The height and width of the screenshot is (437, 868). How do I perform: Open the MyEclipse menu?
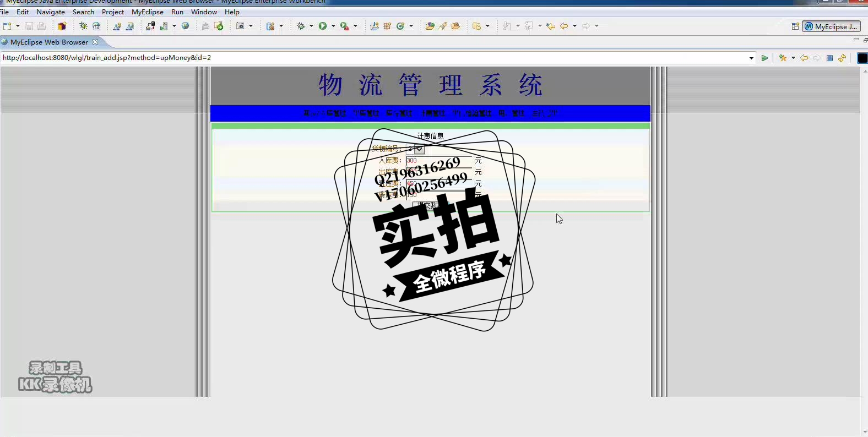148,12
